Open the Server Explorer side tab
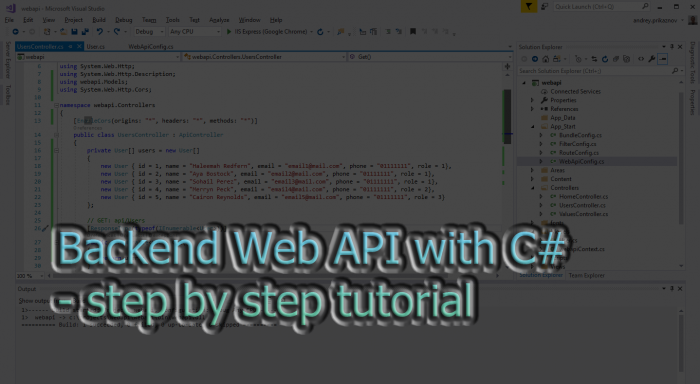 click(x=8, y=60)
